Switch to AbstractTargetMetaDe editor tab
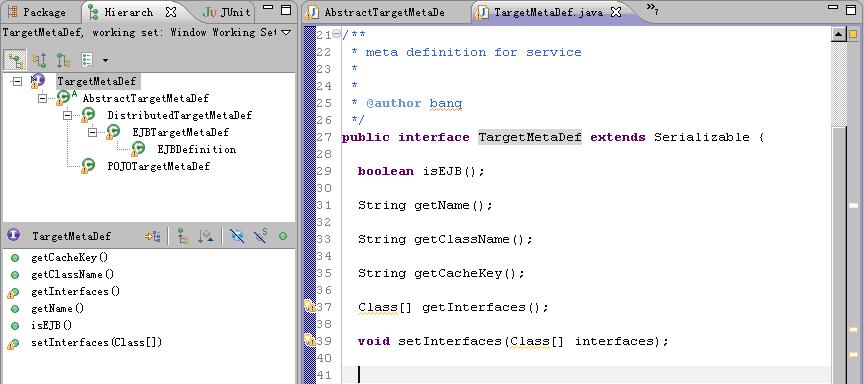Viewport: 864px width, 384px height. tap(377, 12)
